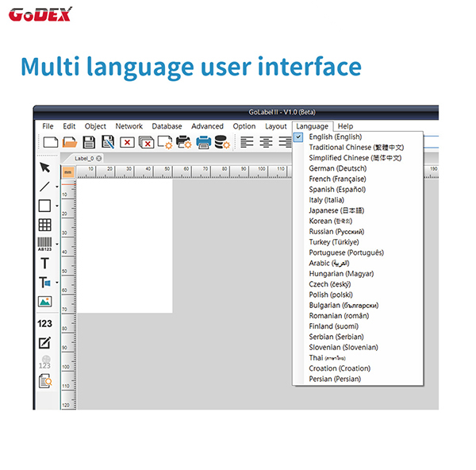
Task: Choose Persian (Persian)
Action: tap(358, 379)
